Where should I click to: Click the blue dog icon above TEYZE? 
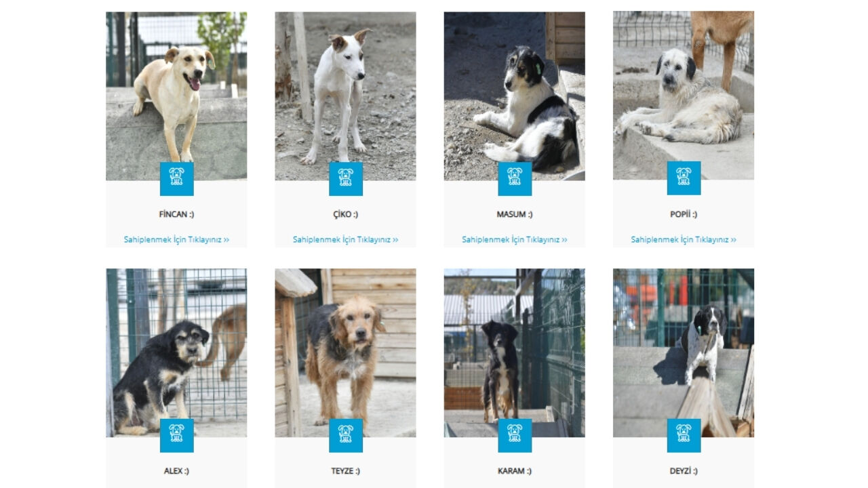pos(346,436)
